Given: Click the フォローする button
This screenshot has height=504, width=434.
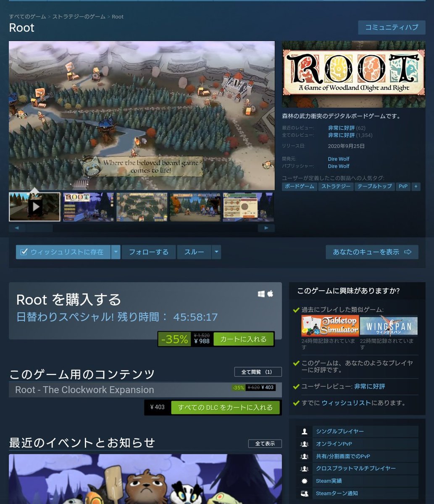Looking at the screenshot, I should (x=148, y=252).
